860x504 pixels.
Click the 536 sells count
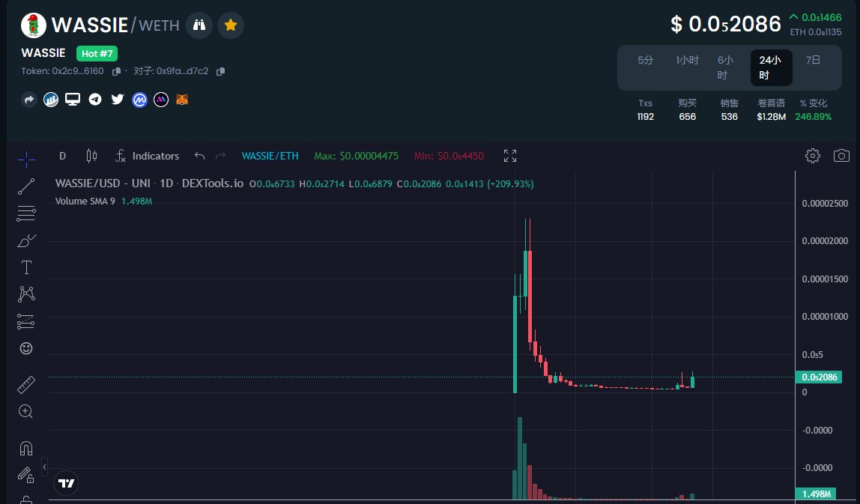pos(730,117)
